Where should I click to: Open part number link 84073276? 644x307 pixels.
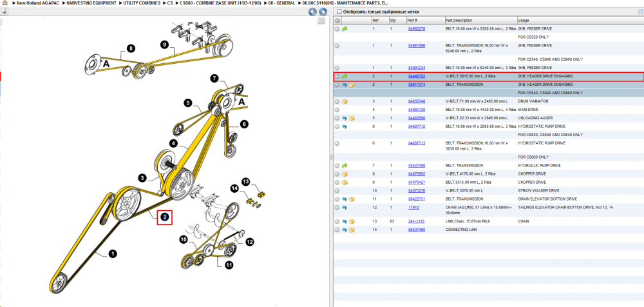click(x=416, y=190)
